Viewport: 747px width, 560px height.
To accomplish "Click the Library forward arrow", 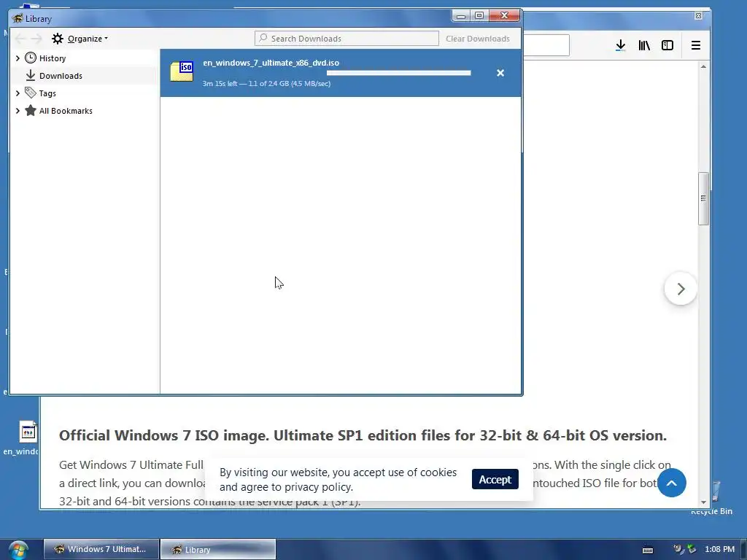I will coord(36,39).
